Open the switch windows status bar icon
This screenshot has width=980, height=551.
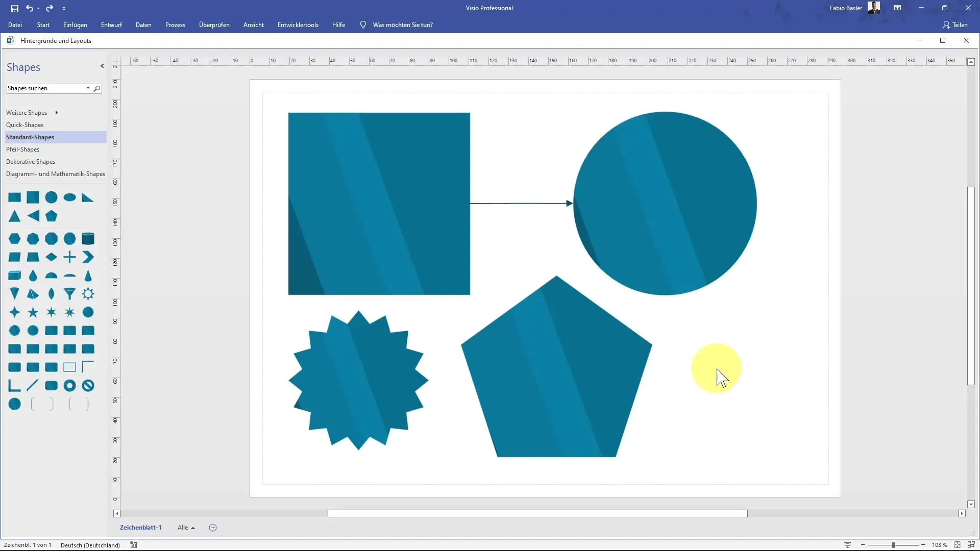[971, 545]
